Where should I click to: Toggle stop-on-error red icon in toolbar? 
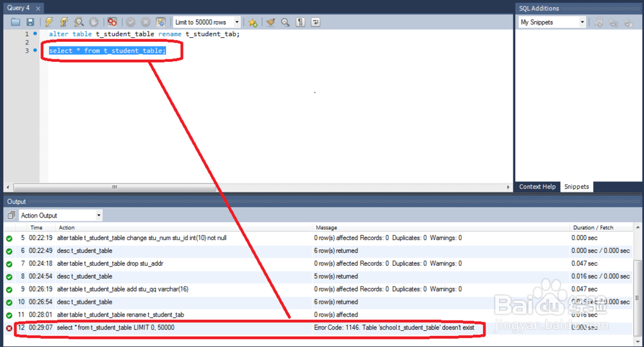pos(112,22)
